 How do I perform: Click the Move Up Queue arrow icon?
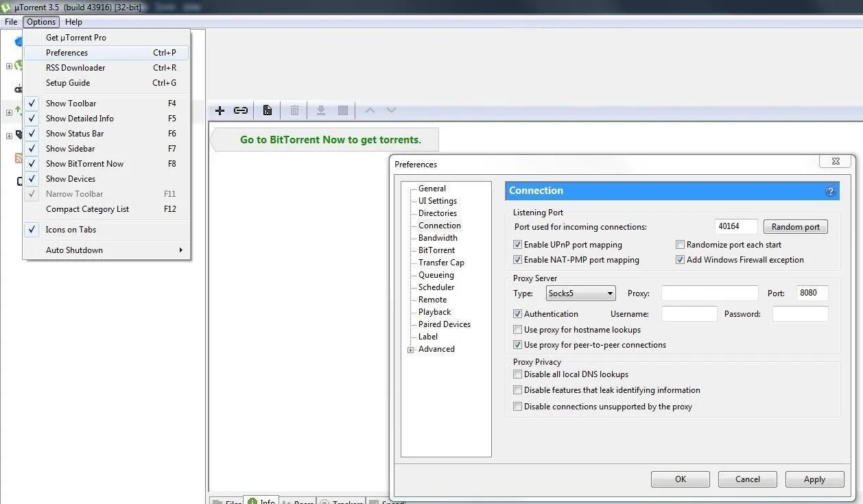point(370,110)
